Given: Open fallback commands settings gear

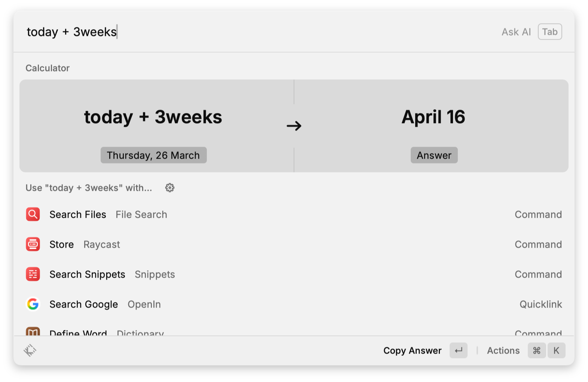Looking at the screenshot, I should [170, 188].
